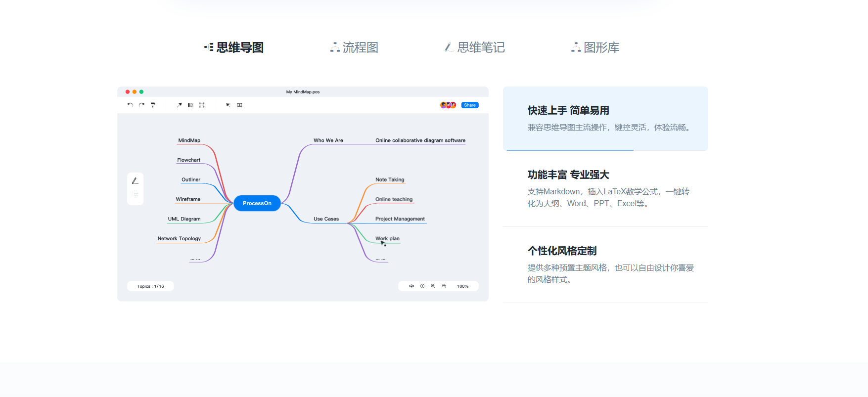Click the magic wand style icon
This screenshot has height=397, width=868.
[228, 105]
